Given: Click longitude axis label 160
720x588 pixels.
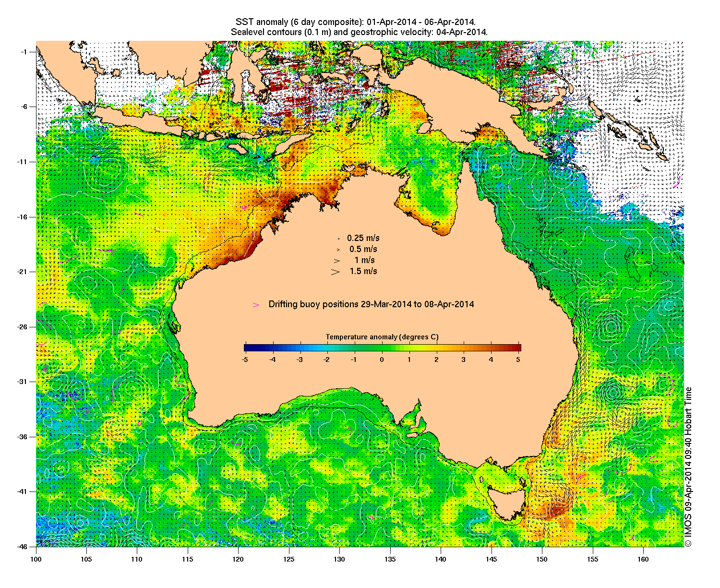Looking at the screenshot, I should 643,559.
